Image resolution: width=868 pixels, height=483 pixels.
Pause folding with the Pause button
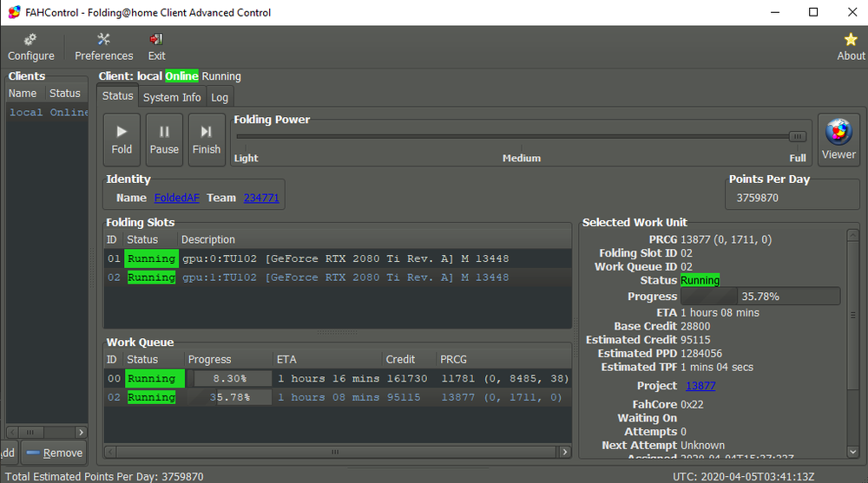click(x=164, y=140)
